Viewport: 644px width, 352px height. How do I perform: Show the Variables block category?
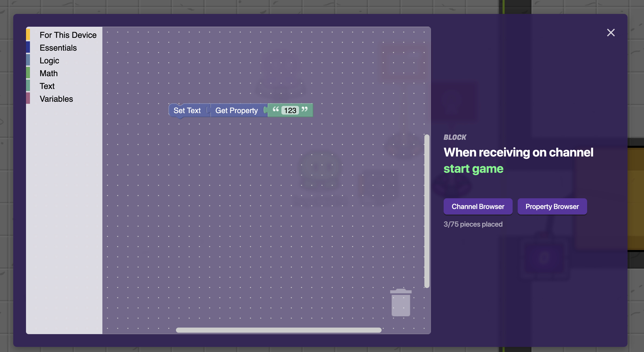[56, 99]
